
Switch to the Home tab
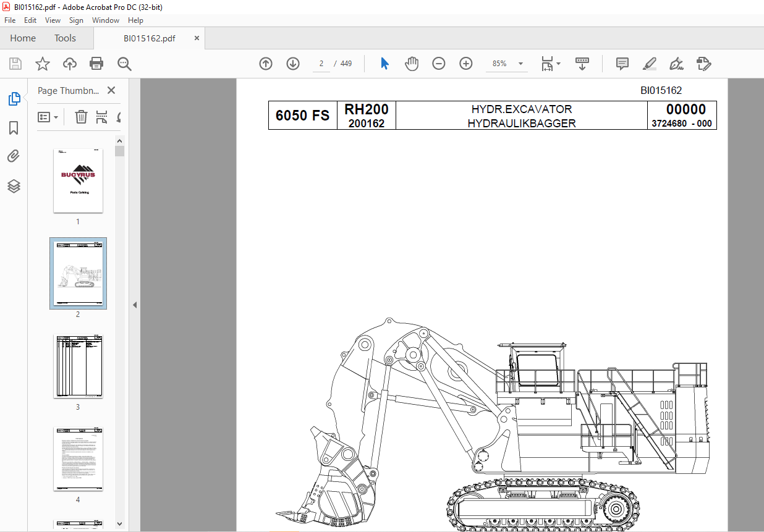[x=23, y=38]
